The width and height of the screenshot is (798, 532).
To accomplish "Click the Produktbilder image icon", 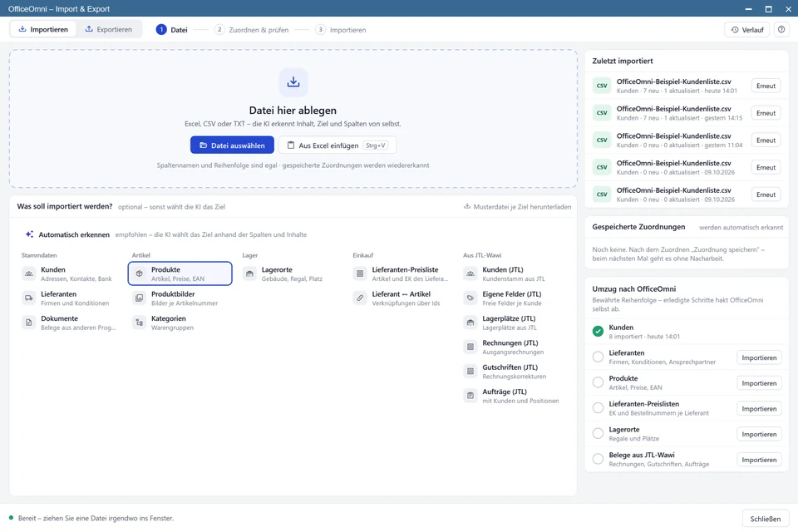I will click(140, 298).
